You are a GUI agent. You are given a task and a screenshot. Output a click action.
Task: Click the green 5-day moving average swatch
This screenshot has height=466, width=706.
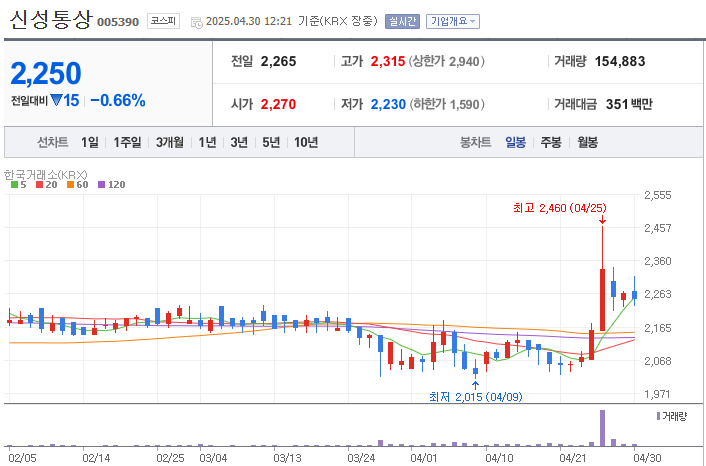[14, 185]
